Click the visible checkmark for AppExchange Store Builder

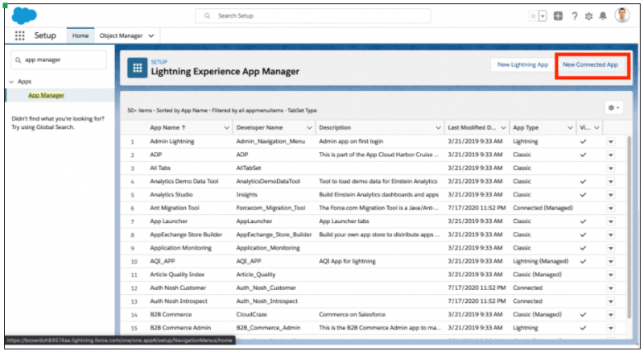(x=583, y=235)
